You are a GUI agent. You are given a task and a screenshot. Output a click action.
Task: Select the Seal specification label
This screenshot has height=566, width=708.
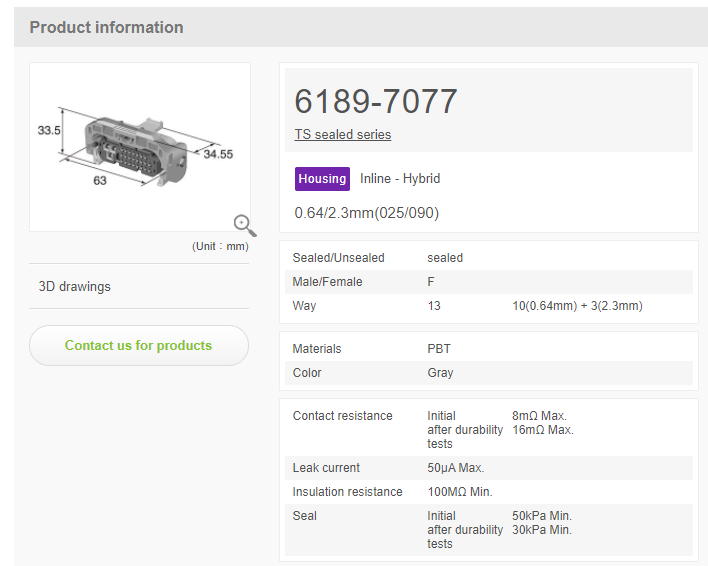(x=305, y=516)
